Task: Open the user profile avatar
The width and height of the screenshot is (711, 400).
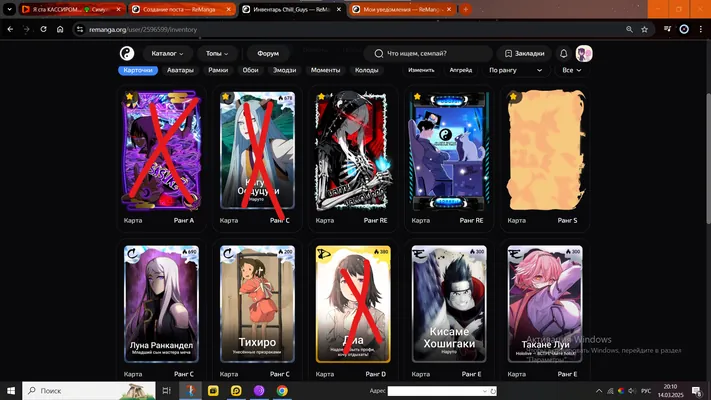Action: (x=584, y=54)
